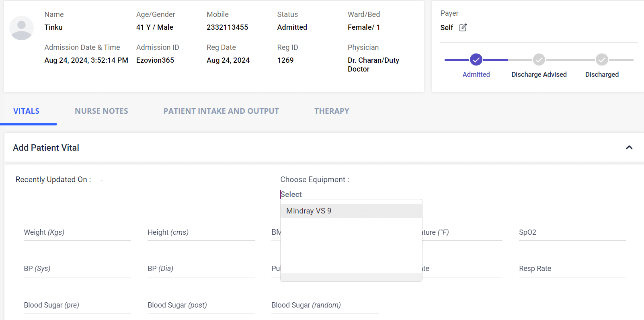Viewport: 644px width, 320px height.
Task: Click the Discharged step circle
Action: click(602, 60)
